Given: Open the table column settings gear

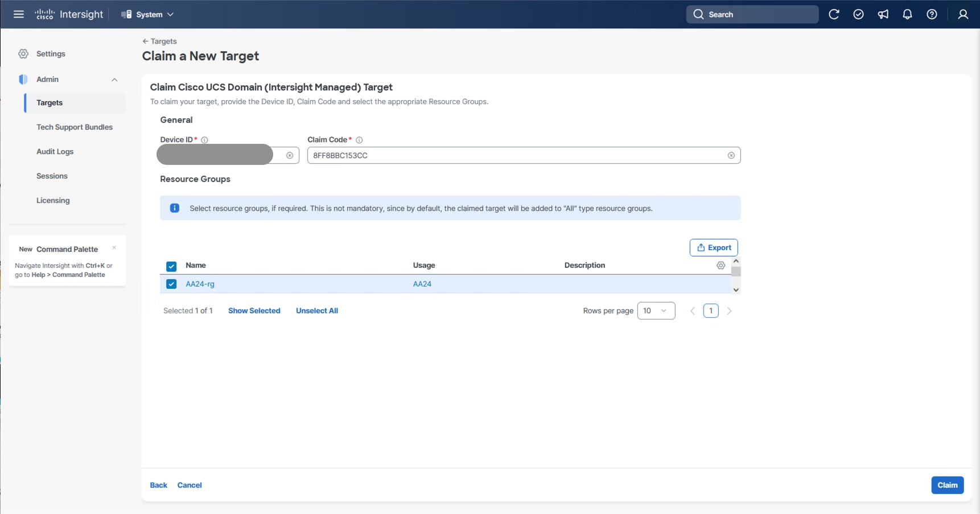Looking at the screenshot, I should [720, 266].
